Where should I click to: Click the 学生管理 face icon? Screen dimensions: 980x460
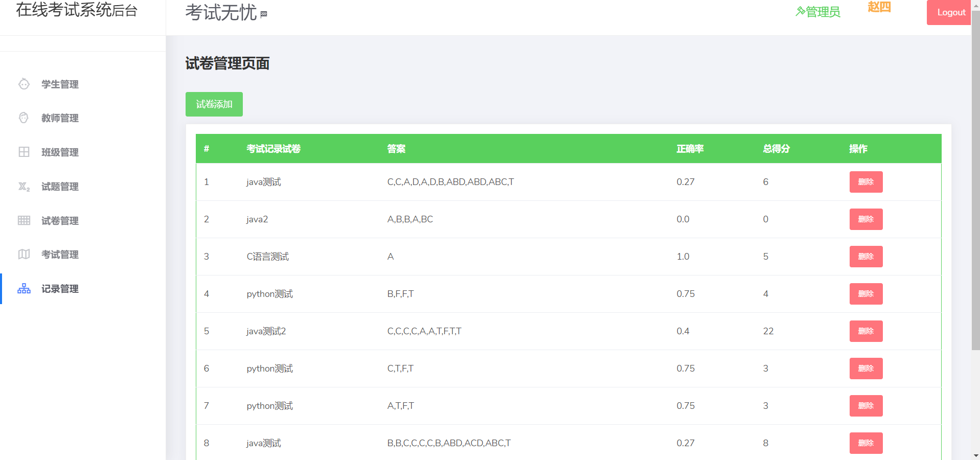click(x=24, y=84)
